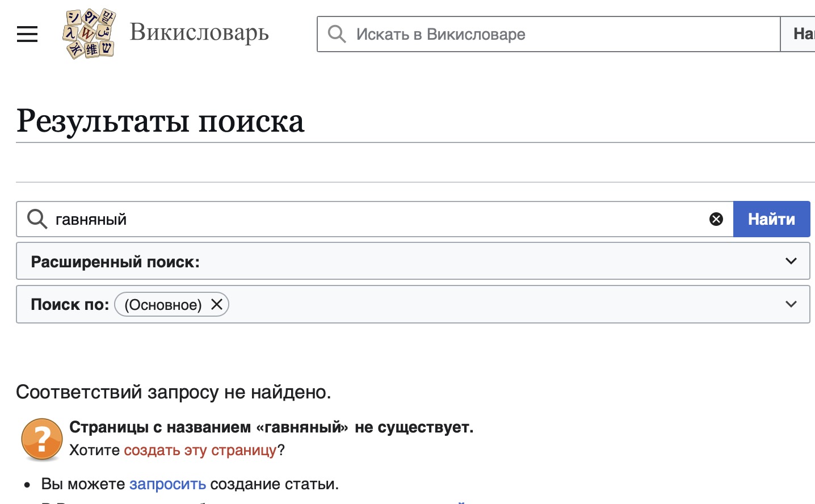
Task: Follow the 'запросить' article request link
Action: pyautogui.click(x=167, y=484)
